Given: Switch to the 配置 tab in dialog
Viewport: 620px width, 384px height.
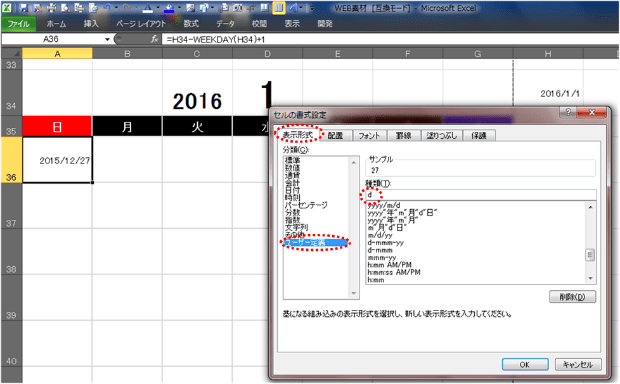Looking at the screenshot, I should point(335,136).
